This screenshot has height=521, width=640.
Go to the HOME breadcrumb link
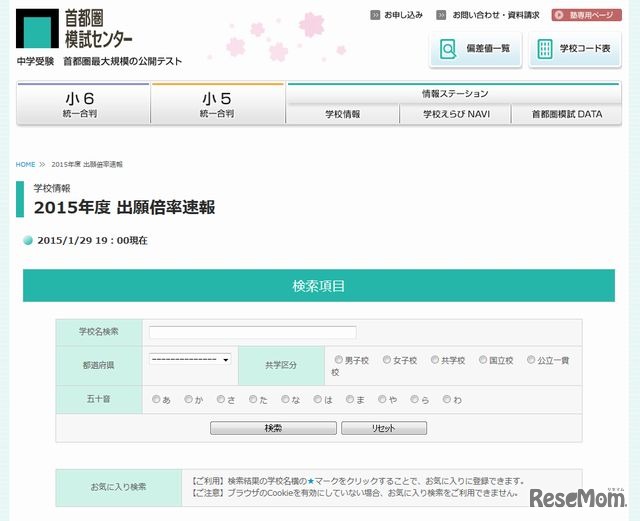(x=25, y=164)
